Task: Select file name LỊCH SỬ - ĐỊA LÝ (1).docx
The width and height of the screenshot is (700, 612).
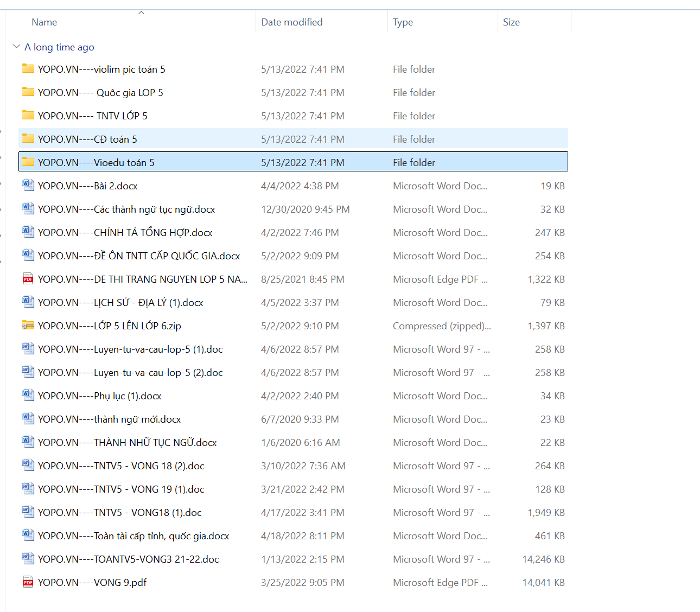Action: [149, 303]
